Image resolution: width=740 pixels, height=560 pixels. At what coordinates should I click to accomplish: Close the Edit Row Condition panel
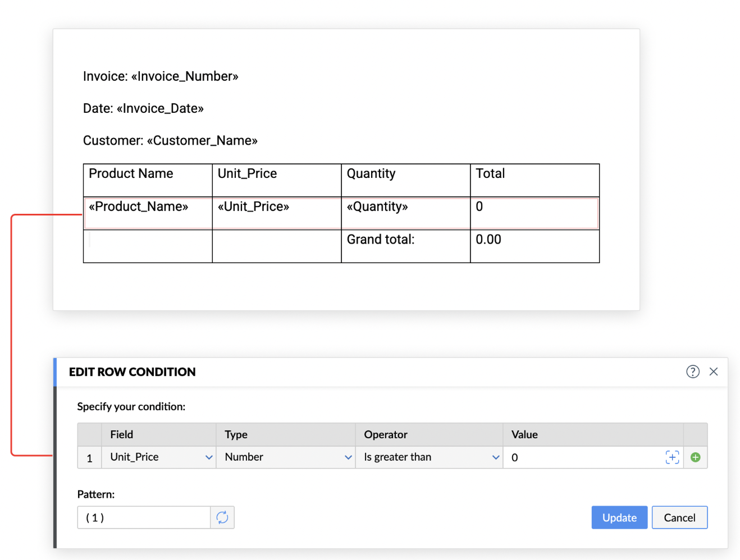[714, 371]
